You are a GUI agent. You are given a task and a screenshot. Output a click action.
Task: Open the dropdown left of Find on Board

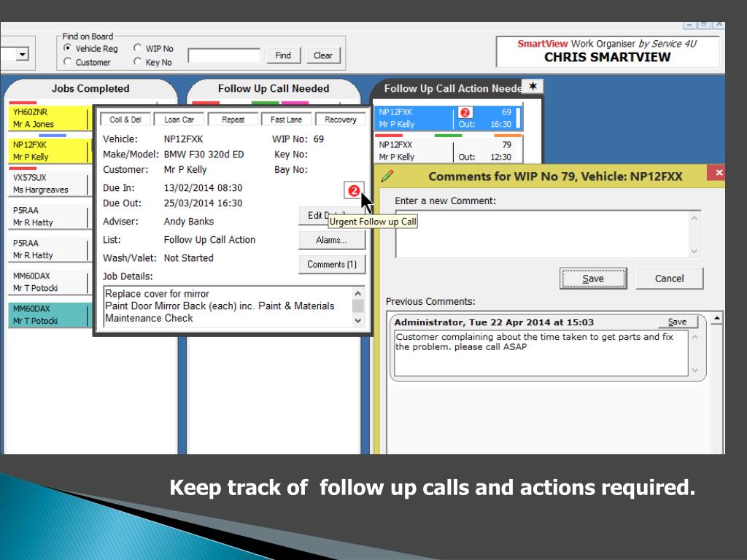pos(22,55)
